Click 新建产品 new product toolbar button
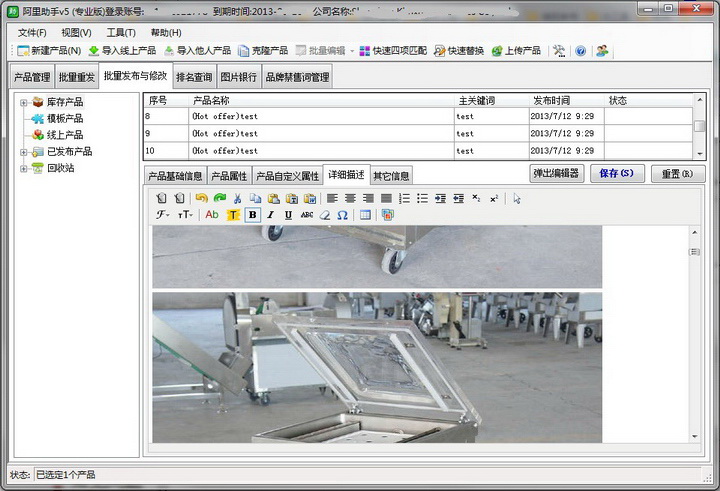Image resolution: width=720 pixels, height=491 pixels. [x=49, y=51]
